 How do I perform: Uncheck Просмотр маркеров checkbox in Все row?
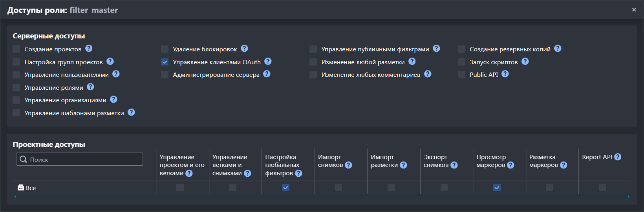497,188
